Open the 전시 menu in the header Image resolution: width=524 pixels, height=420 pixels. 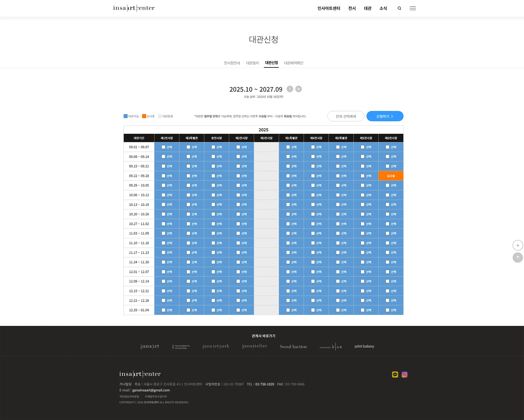352,8
